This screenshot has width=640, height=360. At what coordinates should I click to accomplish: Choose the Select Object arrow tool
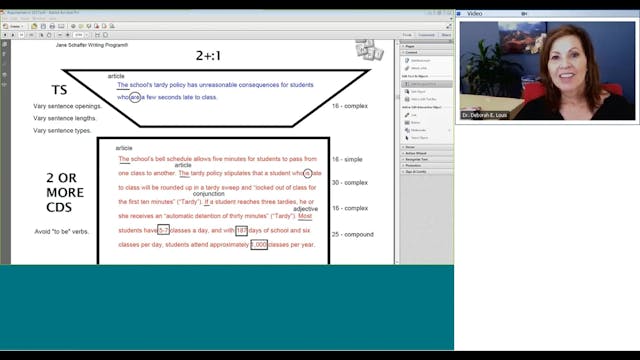(x=417, y=138)
